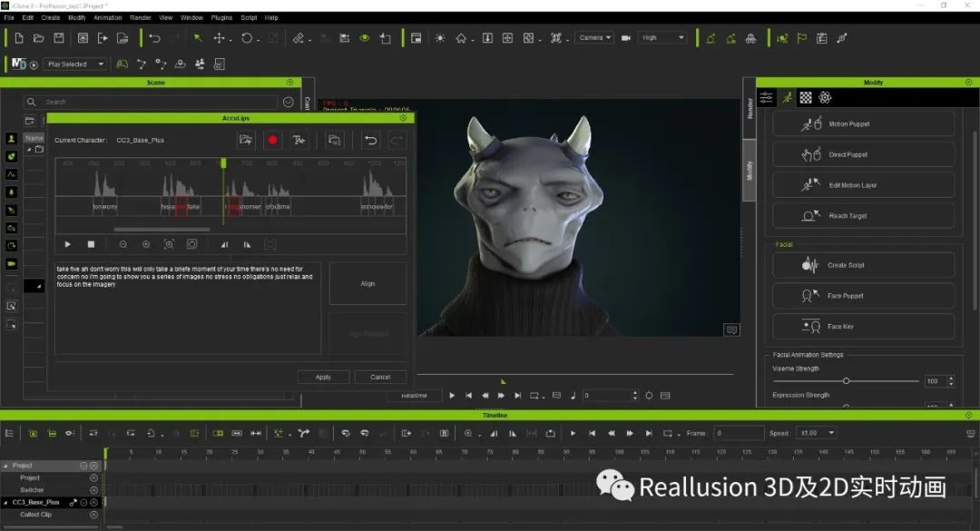Collapse the Project track group in timeline
This screenshot has width=980, height=531.
pos(6,466)
